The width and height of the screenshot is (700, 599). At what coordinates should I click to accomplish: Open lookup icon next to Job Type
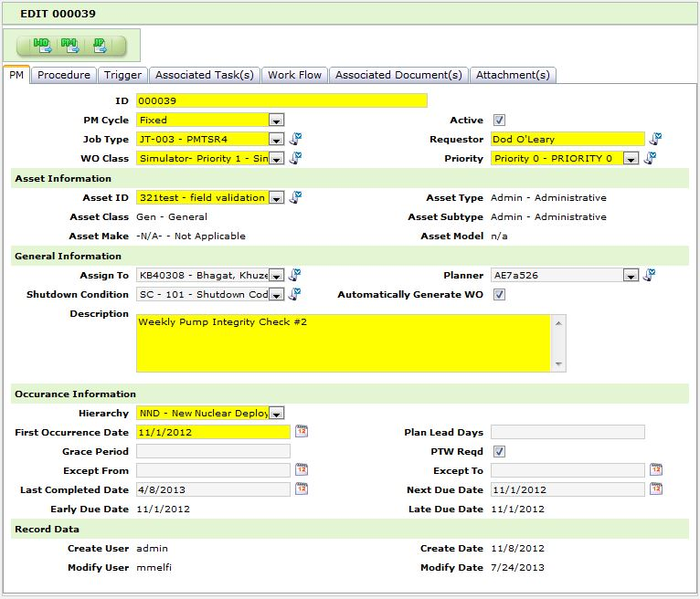(x=295, y=140)
